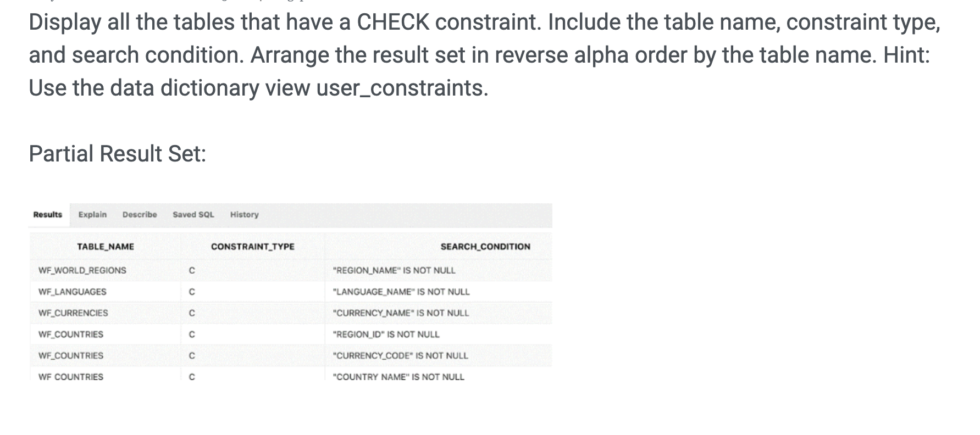Click the CONSTRAINT_TYPE column header

tap(253, 247)
